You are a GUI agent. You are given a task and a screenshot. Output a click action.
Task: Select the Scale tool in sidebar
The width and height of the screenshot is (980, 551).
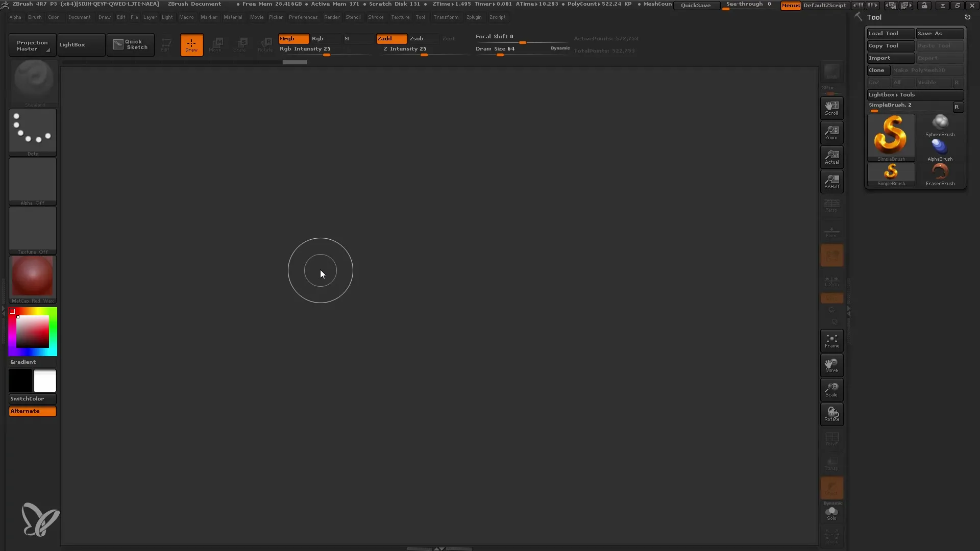point(832,390)
